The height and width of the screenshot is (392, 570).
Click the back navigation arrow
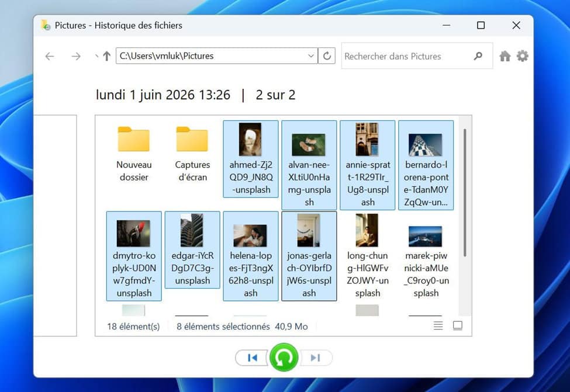click(x=50, y=56)
